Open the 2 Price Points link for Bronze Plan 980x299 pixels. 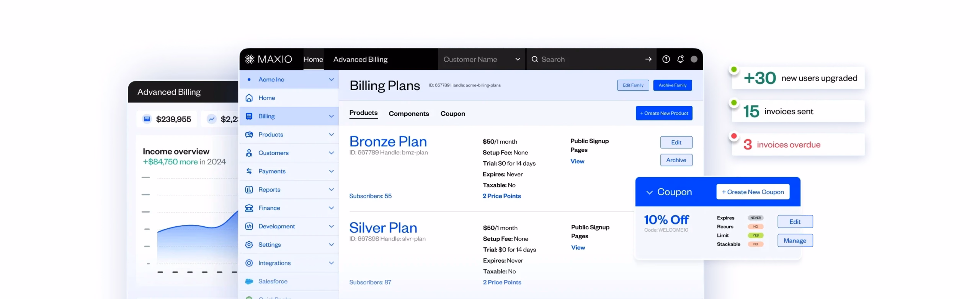coord(501,196)
